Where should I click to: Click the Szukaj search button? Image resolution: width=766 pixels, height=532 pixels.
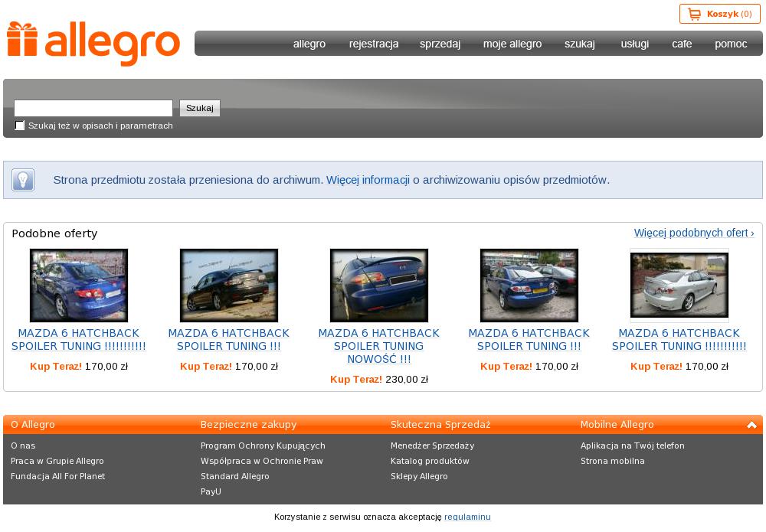pyautogui.click(x=200, y=108)
